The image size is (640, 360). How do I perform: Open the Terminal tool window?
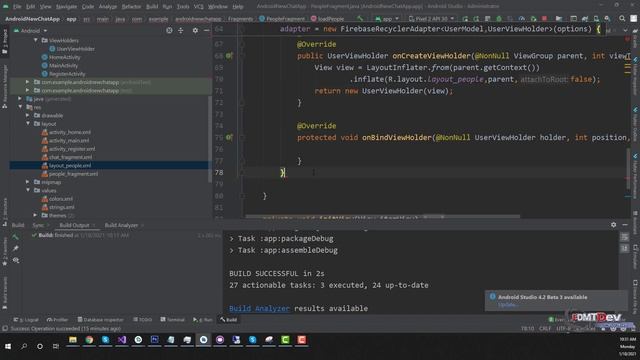(173, 320)
